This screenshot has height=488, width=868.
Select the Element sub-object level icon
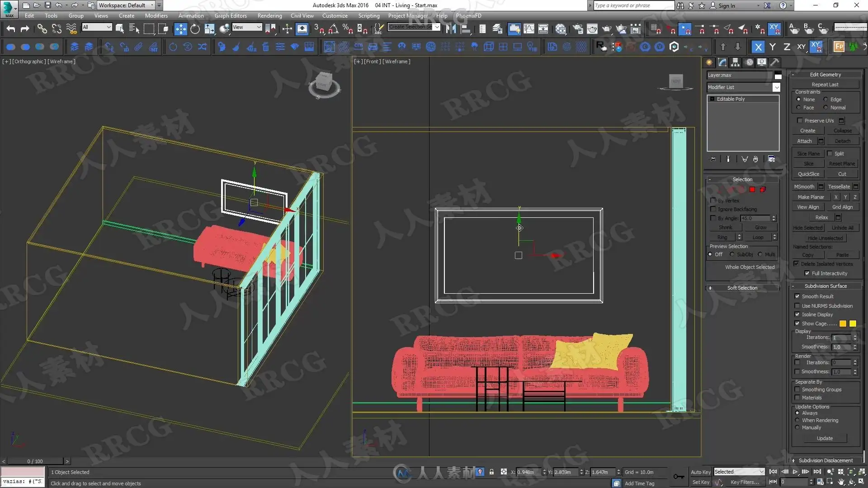pos(763,189)
